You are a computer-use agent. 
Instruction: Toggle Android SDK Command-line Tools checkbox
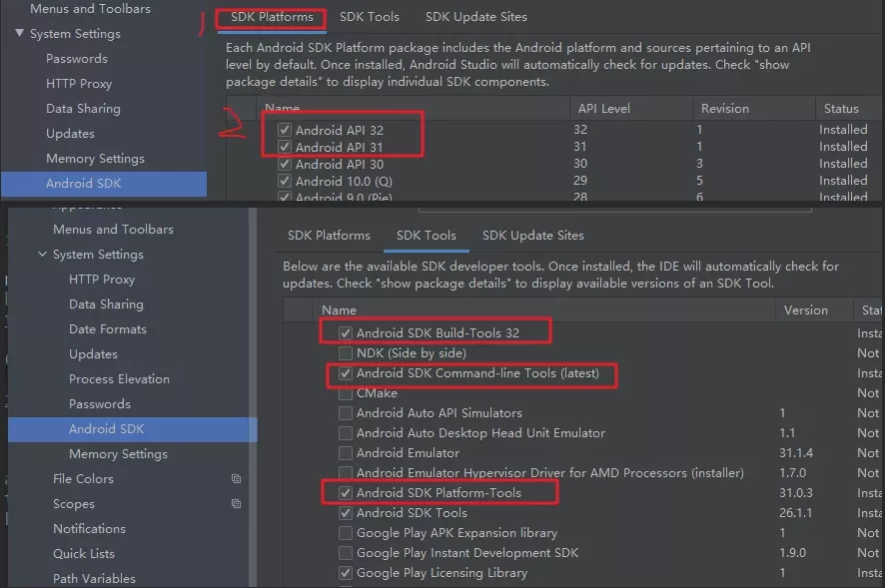click(346, 373)
